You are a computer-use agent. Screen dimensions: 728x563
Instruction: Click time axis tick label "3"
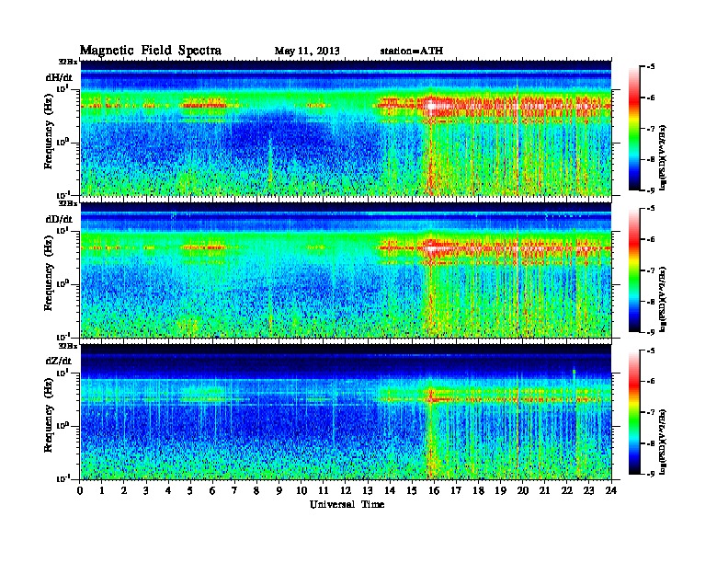(x=146, y=490)
